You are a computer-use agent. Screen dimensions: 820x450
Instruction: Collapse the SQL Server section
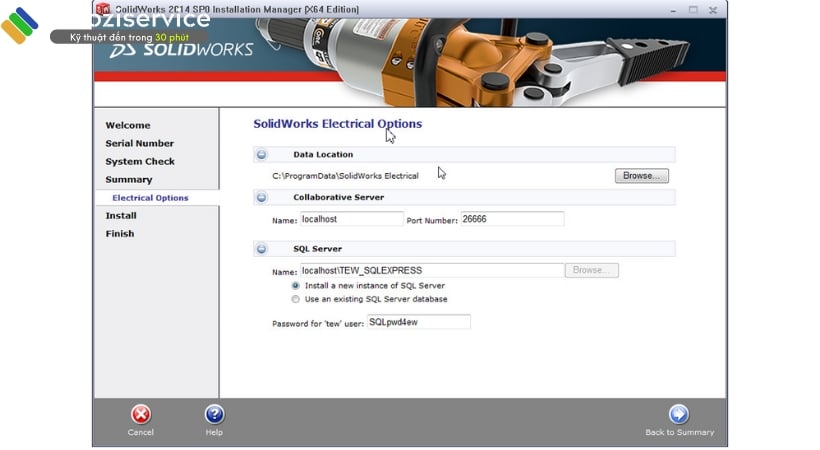[262, 249]
